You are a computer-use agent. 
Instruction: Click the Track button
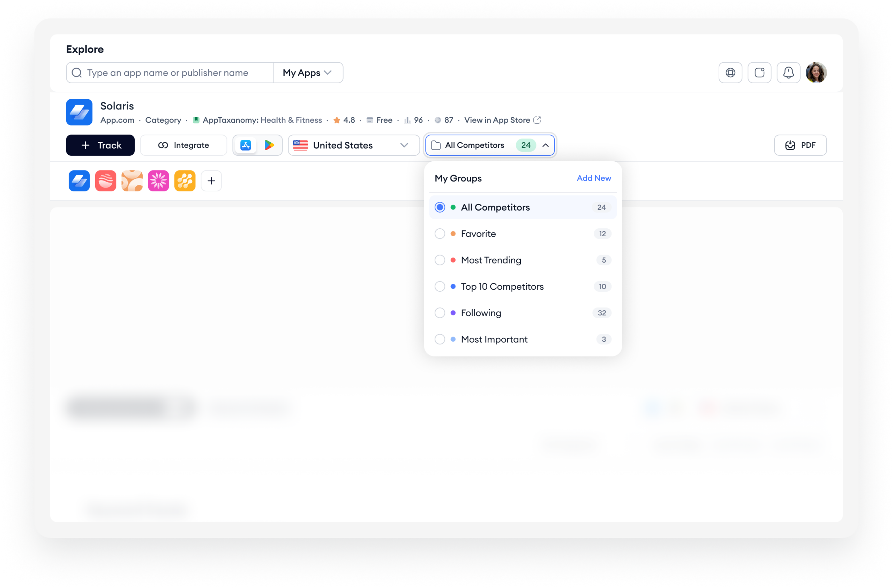[100, 145]
